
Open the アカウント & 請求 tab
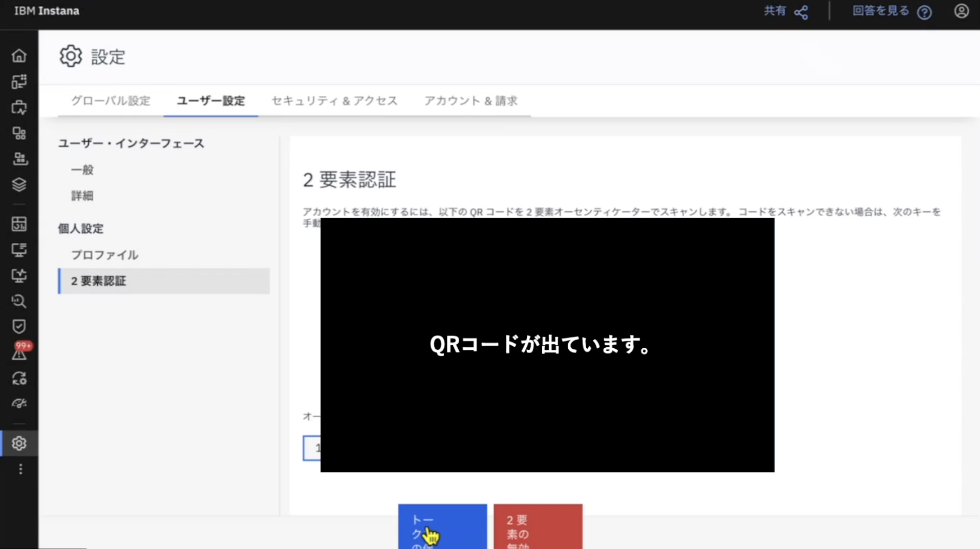(470, 101)
